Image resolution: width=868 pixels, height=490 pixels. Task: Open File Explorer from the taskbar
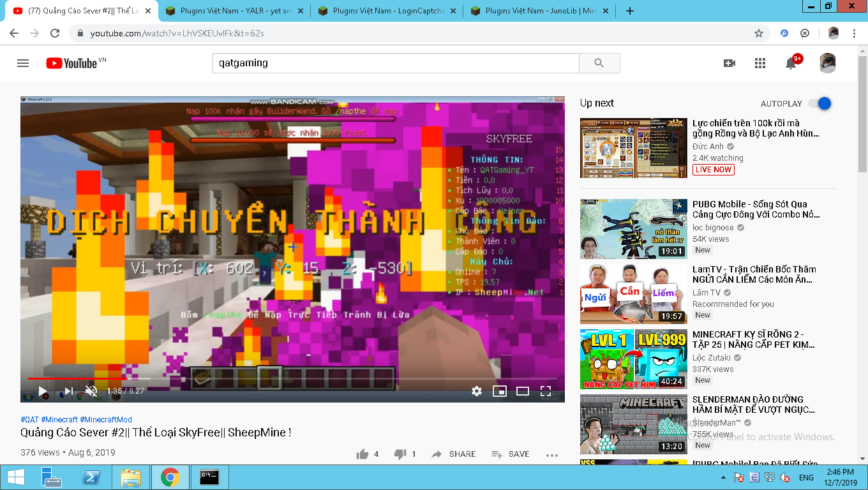tap(131, 477)
